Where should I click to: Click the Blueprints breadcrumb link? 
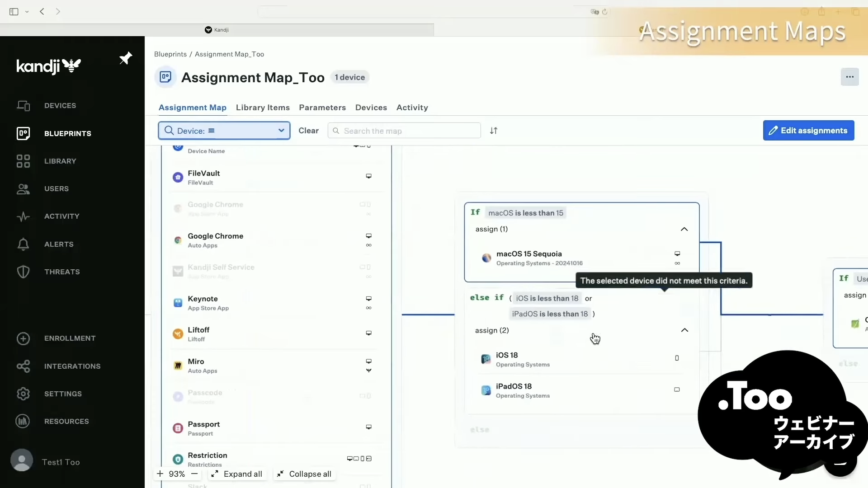(170, 54)
